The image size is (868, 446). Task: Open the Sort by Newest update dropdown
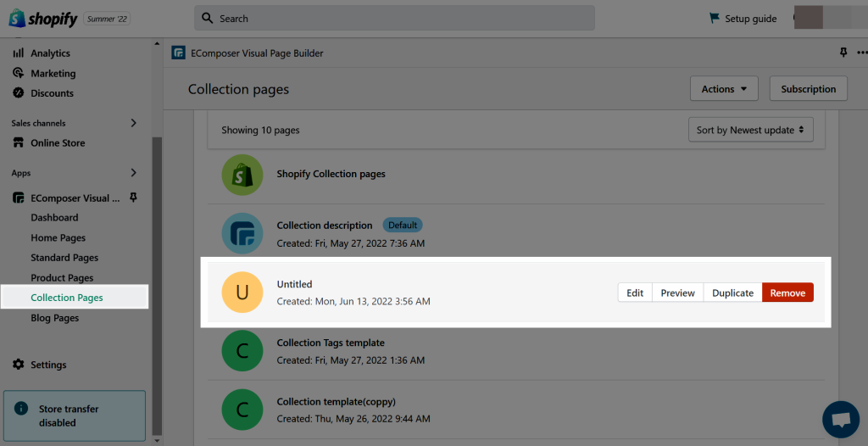coord(751,130)
